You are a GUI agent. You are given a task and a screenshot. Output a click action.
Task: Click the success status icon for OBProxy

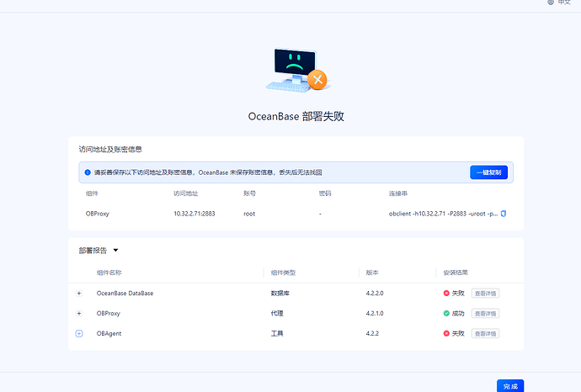click(x=446, y=313)
